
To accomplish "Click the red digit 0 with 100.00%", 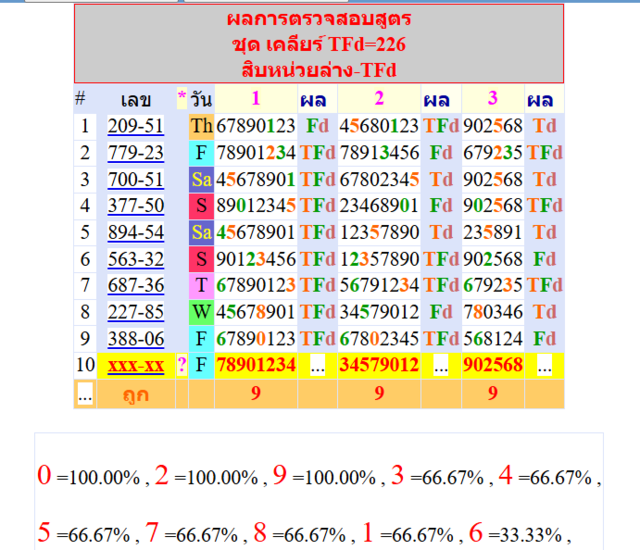I will (x=44, y=475).
